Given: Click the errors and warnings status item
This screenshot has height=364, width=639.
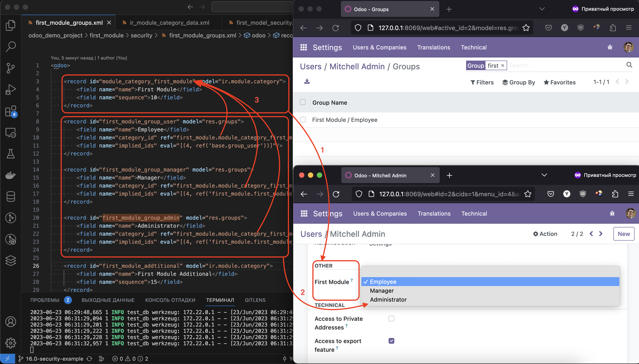Looking at the screenshot, I should click(x=130, y=358).
